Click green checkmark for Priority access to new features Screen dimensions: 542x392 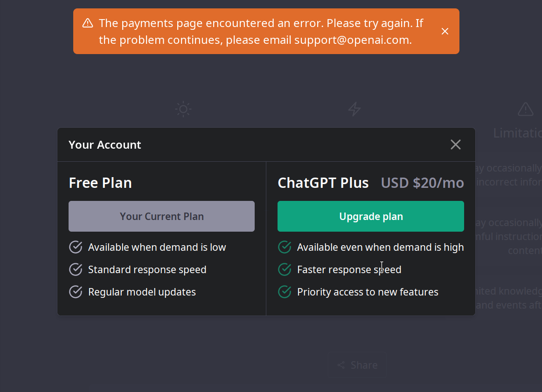click(285, 292)
